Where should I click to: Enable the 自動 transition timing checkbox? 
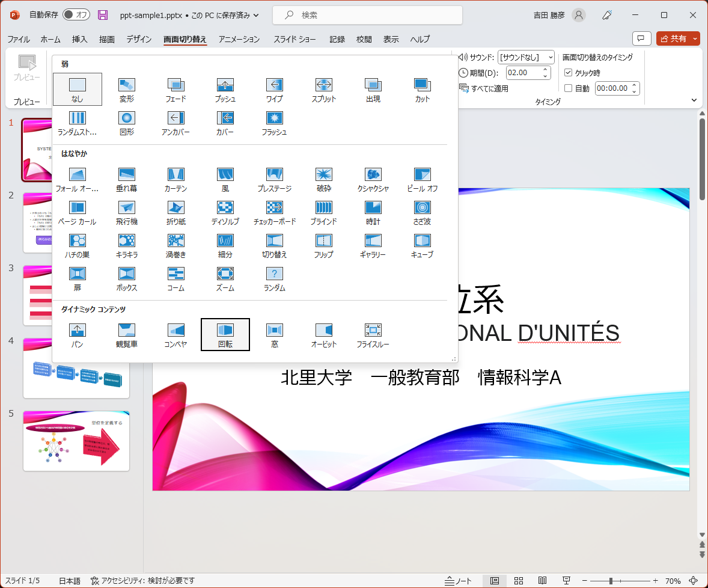click(568, 88)
